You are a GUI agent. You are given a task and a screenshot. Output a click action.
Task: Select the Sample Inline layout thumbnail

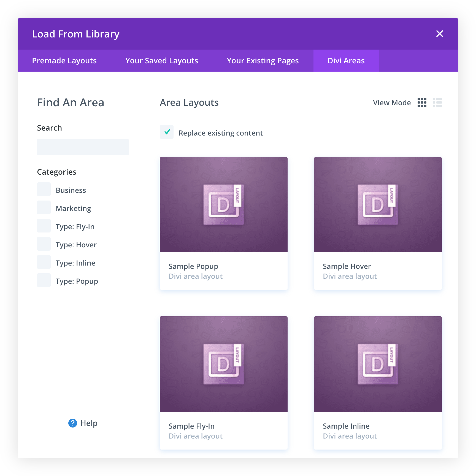tap(378, 364)
